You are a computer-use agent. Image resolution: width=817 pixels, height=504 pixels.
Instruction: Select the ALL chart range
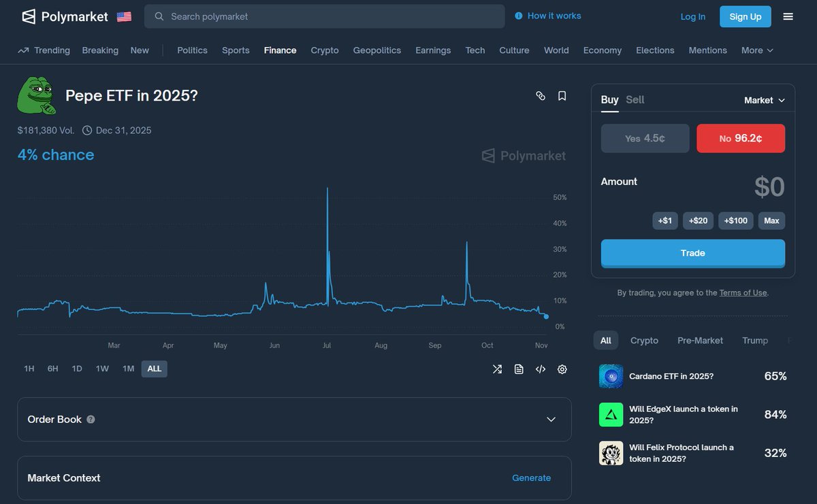point(155,369)
